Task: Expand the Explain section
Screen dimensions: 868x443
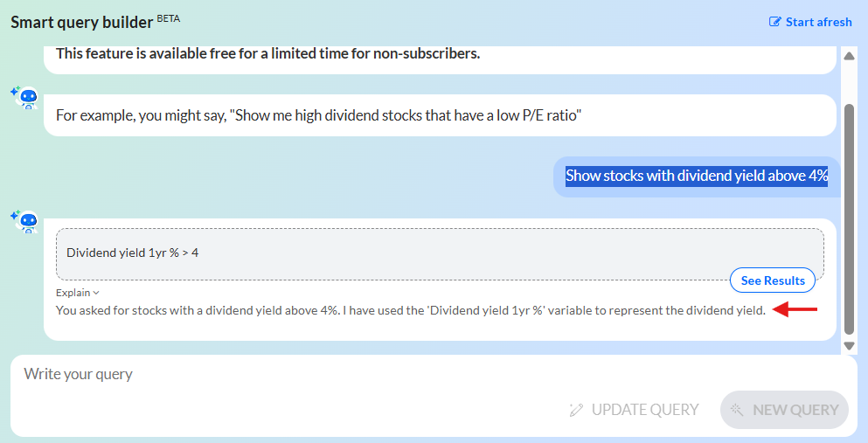Action: pyautogui.click(x=78, y=293)
